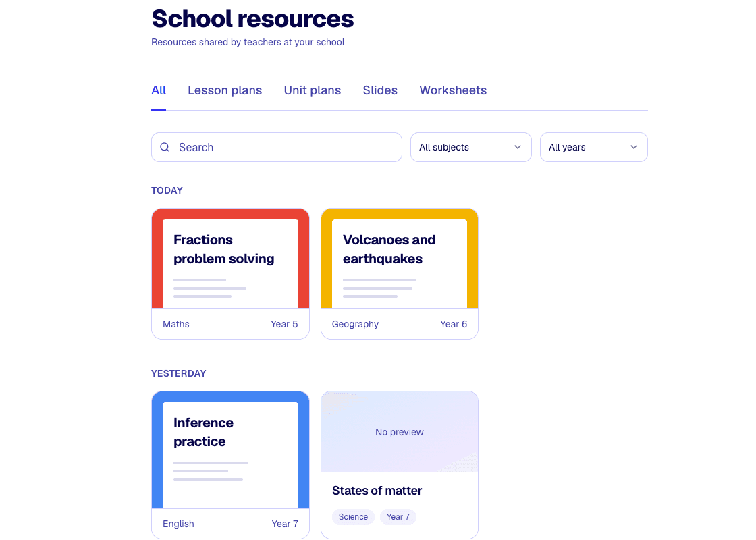Click the All years chevron arrow
The width and height of the screenshot is (756, 540).
(x=634, y=147)
